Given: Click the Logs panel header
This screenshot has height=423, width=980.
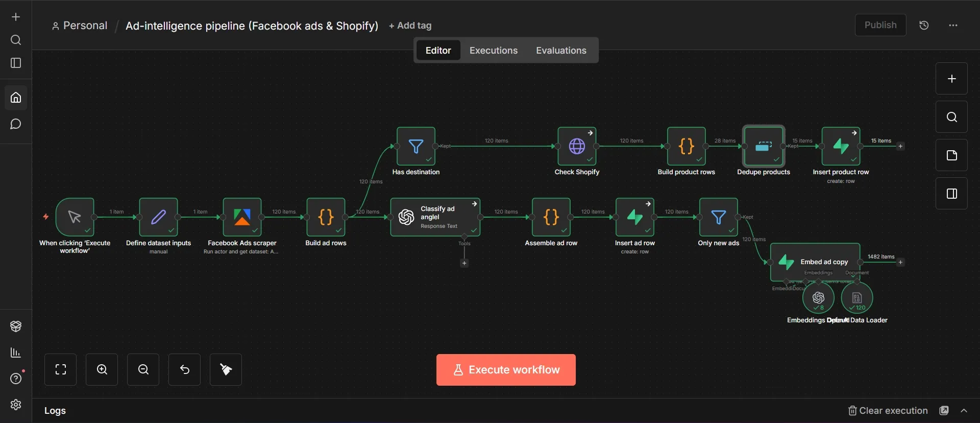Looking at the screenshot, I should pos(55,411).
